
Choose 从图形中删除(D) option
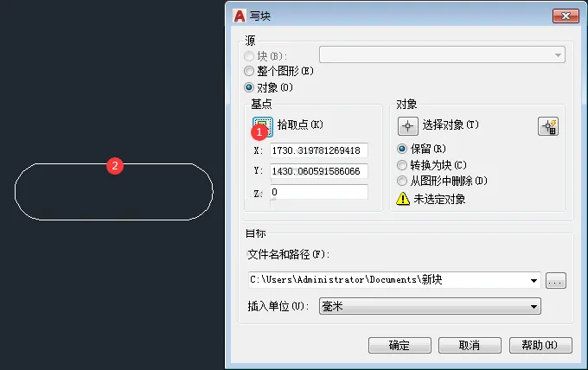(x=401, y=181)
